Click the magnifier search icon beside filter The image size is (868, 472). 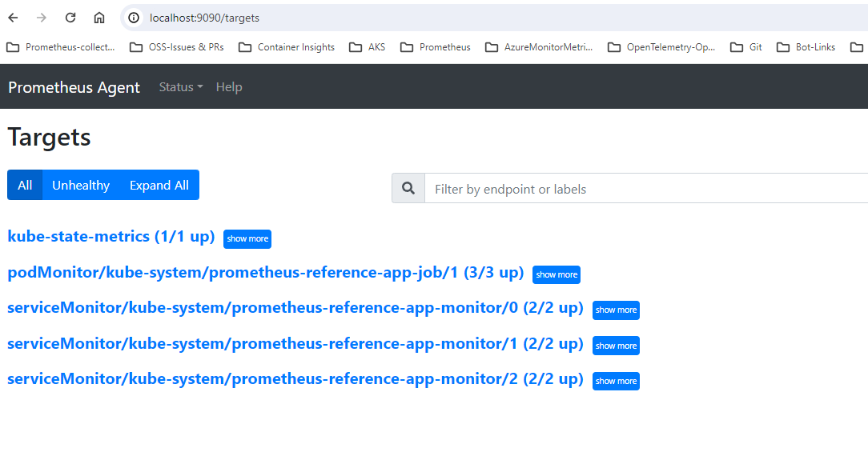pyautogui.click(x=408, y=188)
